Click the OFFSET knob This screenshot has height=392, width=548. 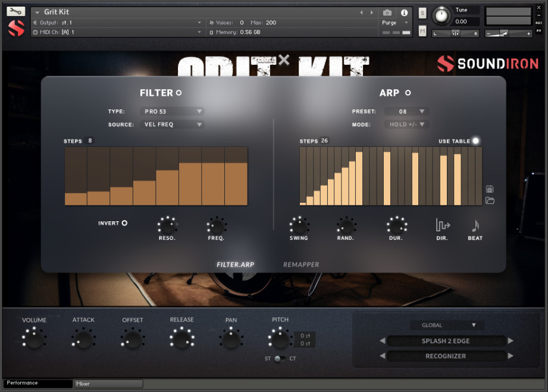pyautogui.click(x=133, y=338)
